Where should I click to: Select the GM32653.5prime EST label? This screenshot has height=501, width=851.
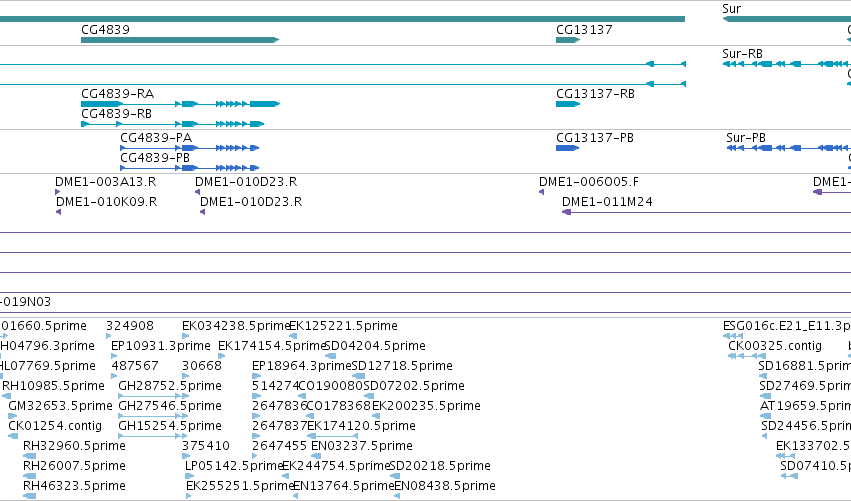(60, 406)
